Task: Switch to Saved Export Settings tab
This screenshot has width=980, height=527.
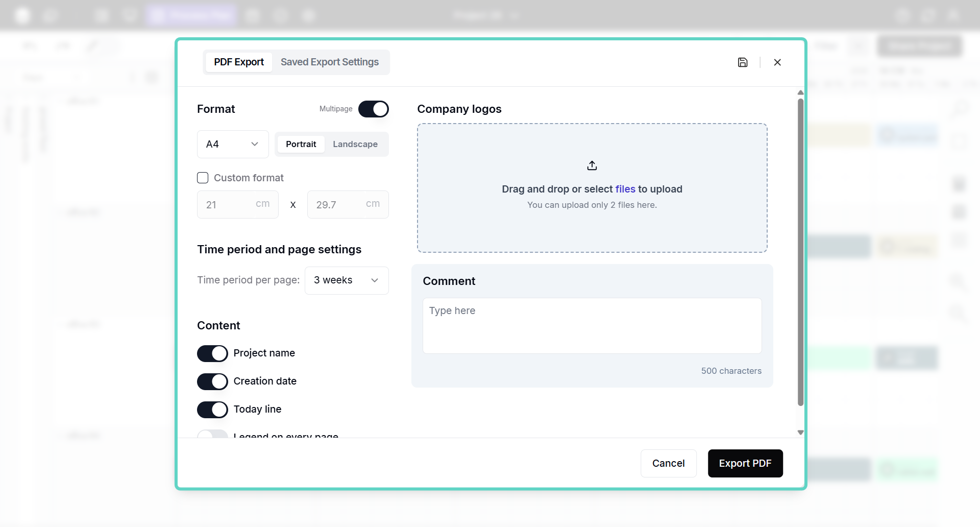Action: click(329, 62)
